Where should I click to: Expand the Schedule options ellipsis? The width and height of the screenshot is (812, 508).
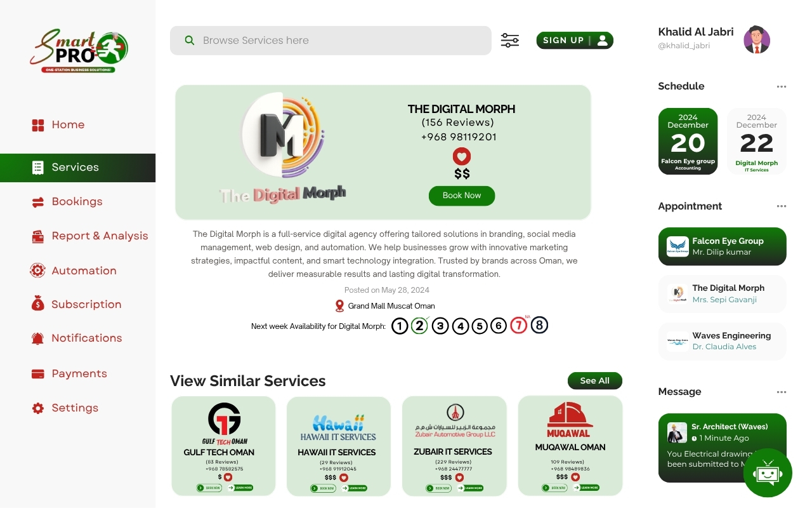pos(782,86)
